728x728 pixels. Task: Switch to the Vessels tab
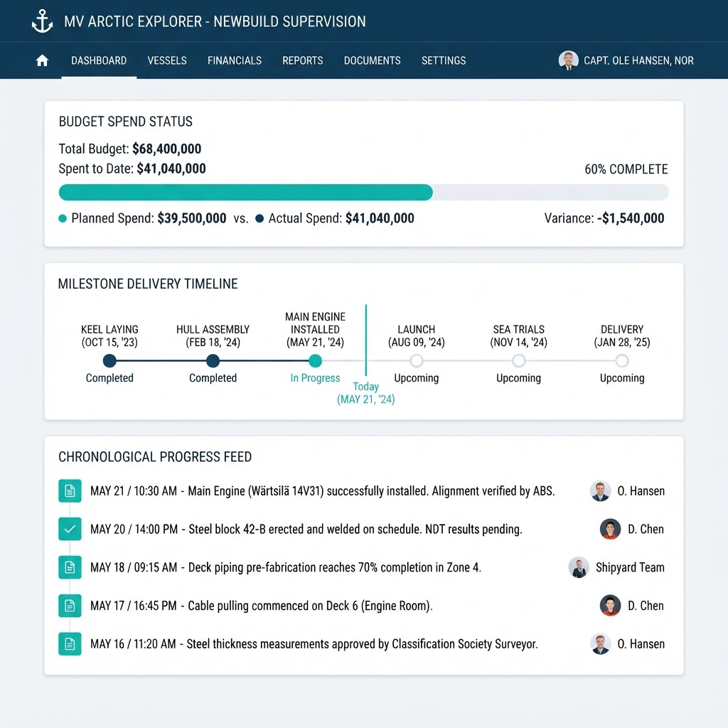click(167, 61)
